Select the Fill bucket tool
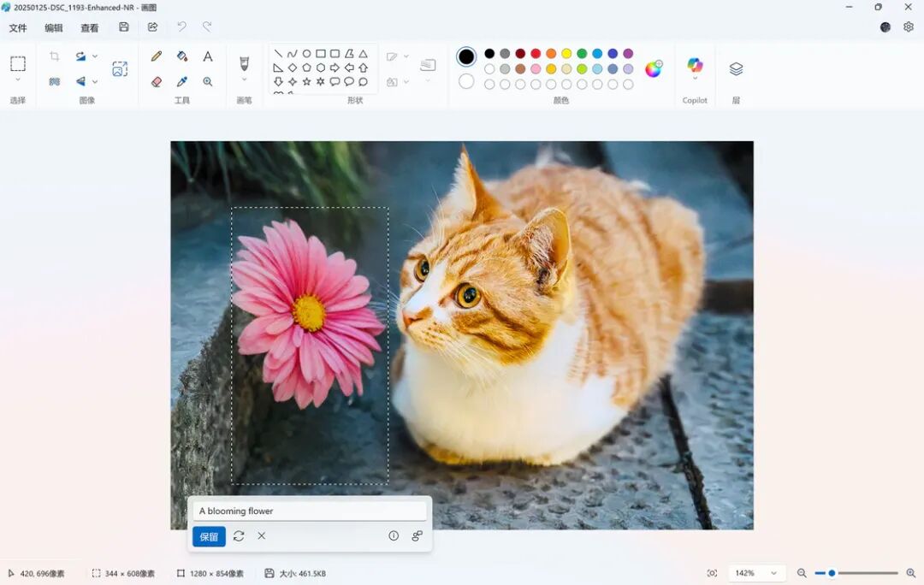Image resolution: width=924 pixels, height=585 pixels. click(182, 56)
